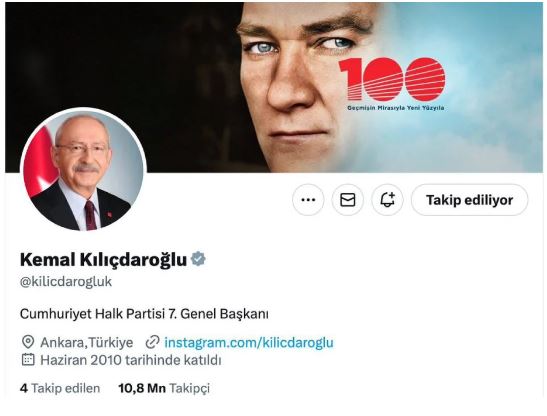Click the @kilicdarogluk username handle
The width and height of the screenshot is (547, 416).
tap(66, 282)
